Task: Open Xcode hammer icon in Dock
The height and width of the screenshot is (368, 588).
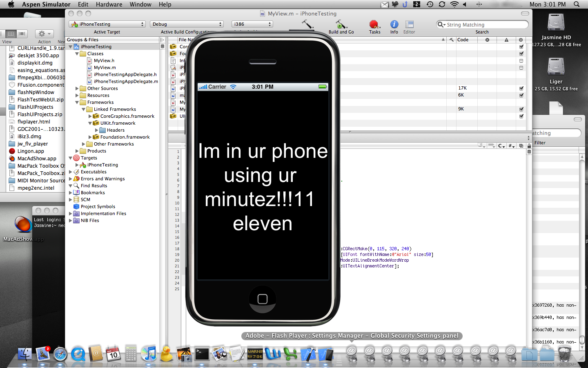Action: pos(308,354)
